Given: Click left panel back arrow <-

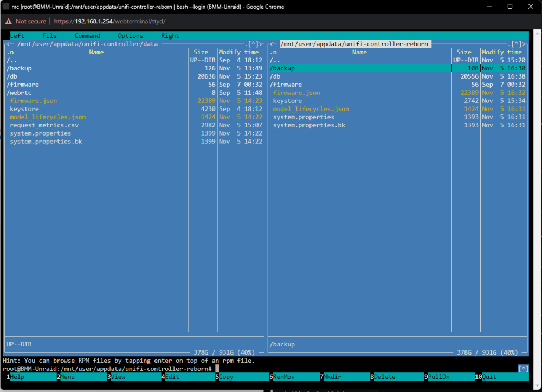Looking at the screenshot, I should point(10,44).
